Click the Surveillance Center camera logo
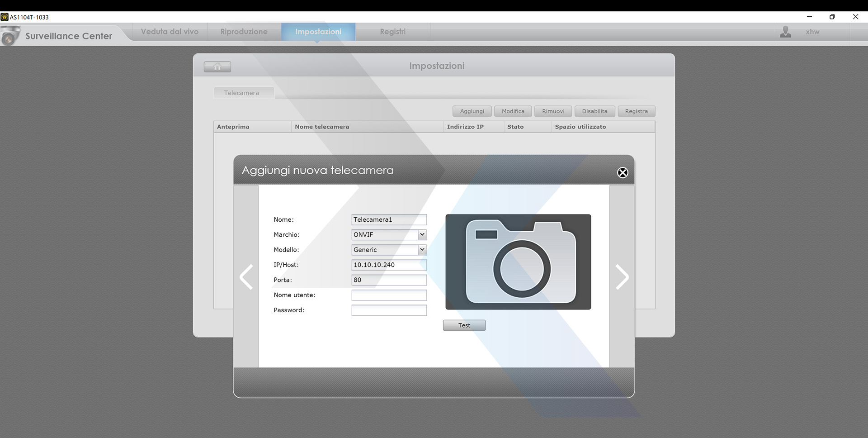The image size is (868, 438). point(10,36)
